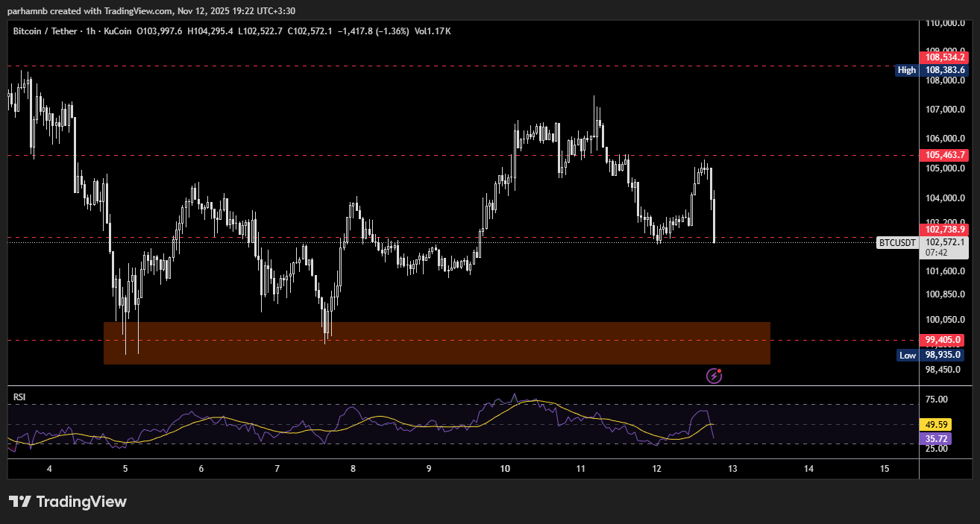
Task: Select the High price tag on the chart
Action: point(906,70)
